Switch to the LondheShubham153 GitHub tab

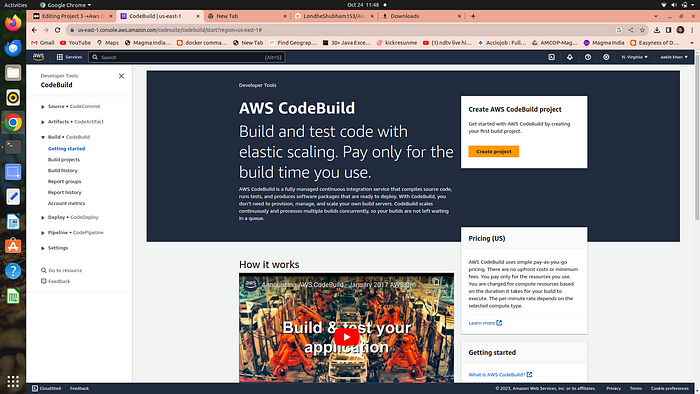(334, 16)
